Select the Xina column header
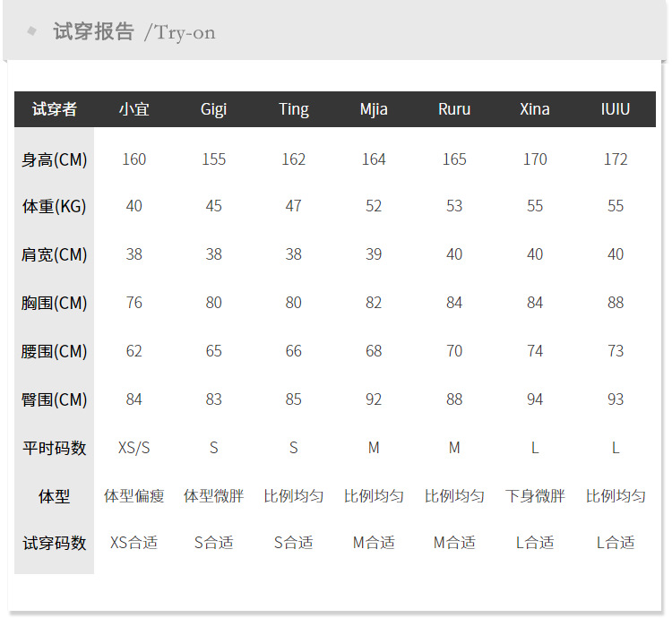The height and width of the screenshot is (618, 672). pos(535,109)
